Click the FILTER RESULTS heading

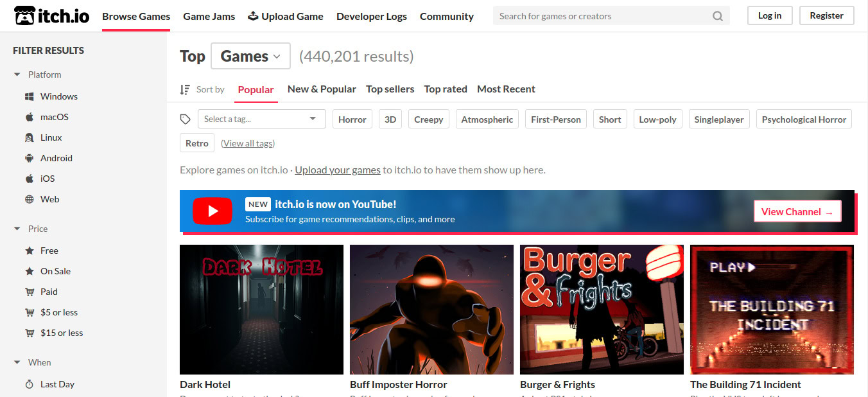(48, 50)
